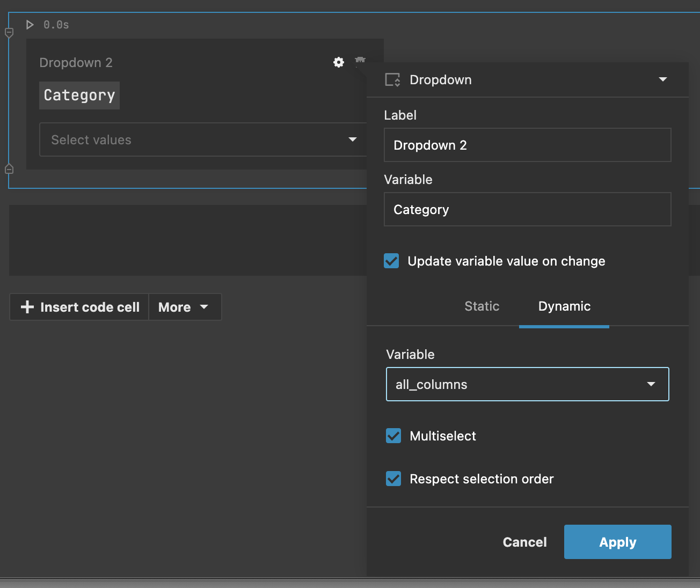Click the plus icon next to Insert code cell

click(x=27, y=307)
